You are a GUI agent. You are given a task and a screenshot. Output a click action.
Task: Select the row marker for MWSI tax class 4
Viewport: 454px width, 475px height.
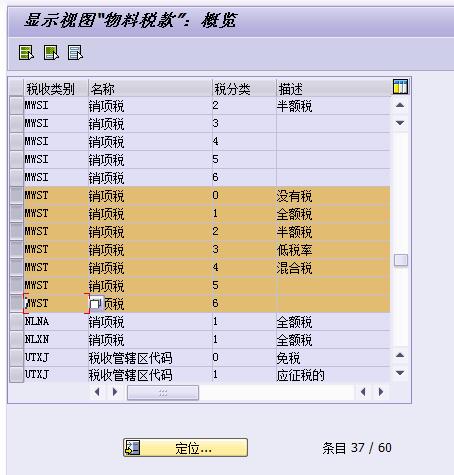pos(16,142)
